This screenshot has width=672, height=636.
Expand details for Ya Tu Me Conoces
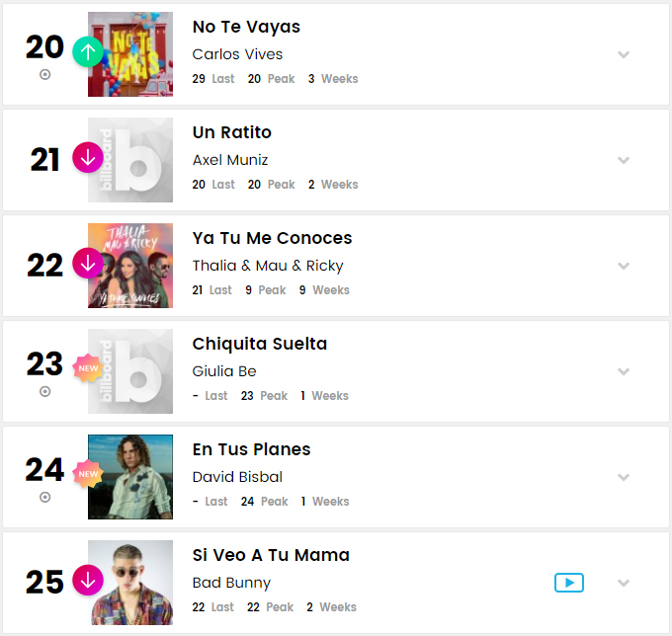tap(624, 266)
